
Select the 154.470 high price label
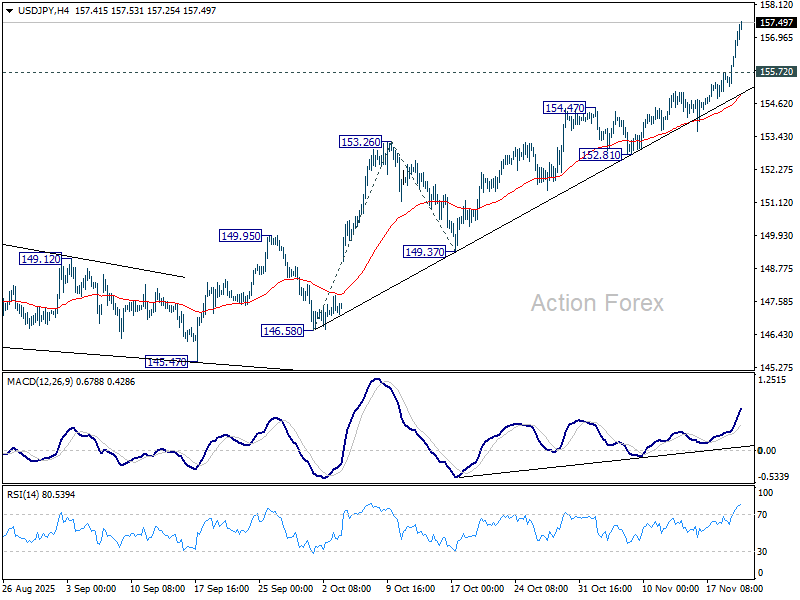pos(564,108)
